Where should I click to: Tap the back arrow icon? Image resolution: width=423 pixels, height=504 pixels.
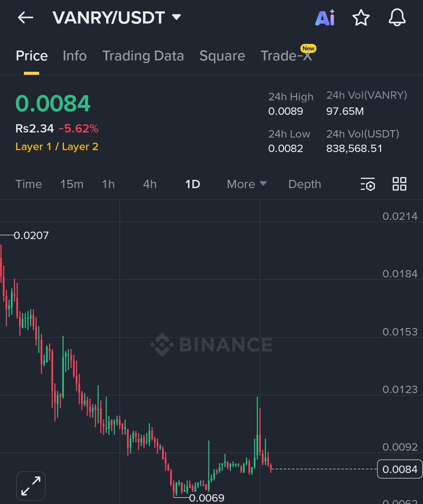[x=26, y=18]
